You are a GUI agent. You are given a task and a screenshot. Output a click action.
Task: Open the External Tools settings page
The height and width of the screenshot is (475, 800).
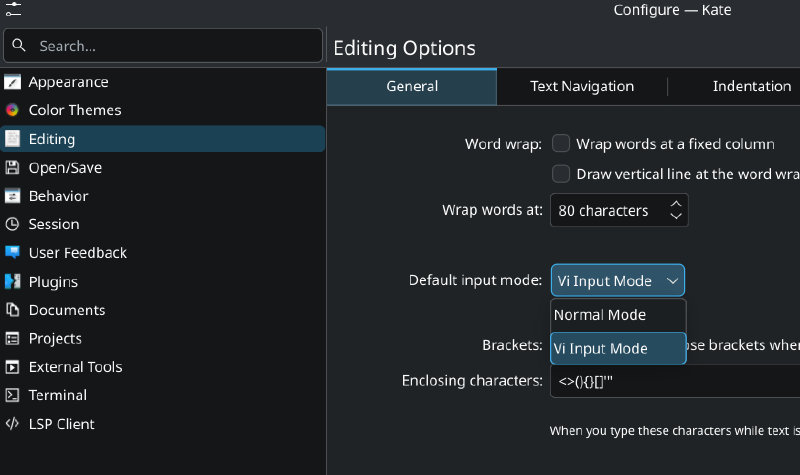(162, 367)
